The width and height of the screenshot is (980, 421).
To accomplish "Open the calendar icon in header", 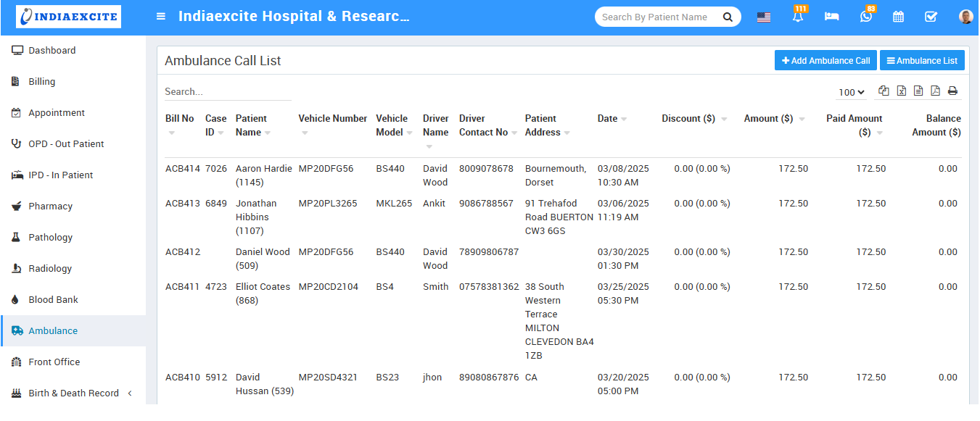I will tap(898, 17).
